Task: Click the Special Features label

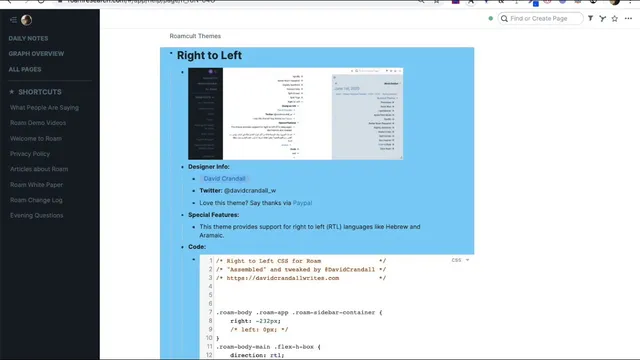Action: (213, 215)
